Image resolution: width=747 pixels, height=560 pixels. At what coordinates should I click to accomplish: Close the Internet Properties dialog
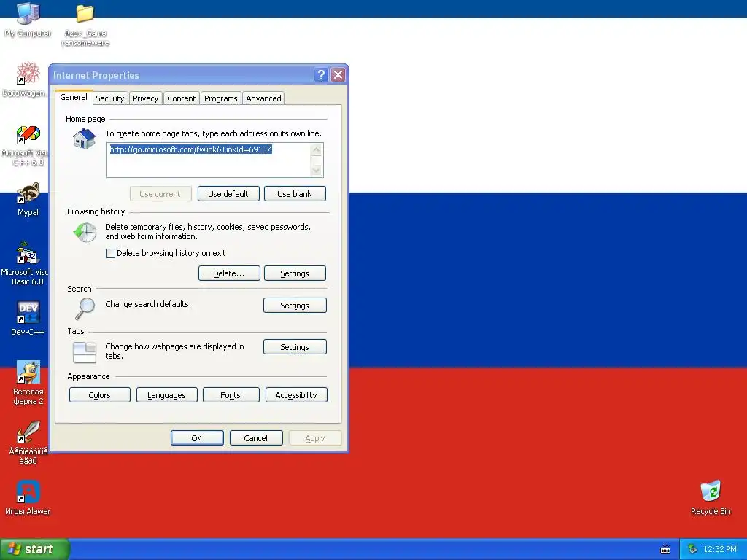(338, 75)
